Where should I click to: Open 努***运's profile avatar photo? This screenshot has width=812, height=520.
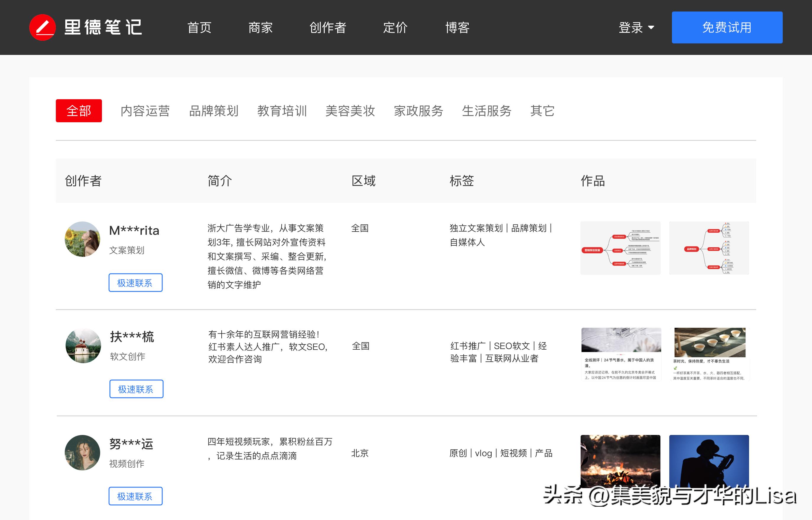(82, 452)
